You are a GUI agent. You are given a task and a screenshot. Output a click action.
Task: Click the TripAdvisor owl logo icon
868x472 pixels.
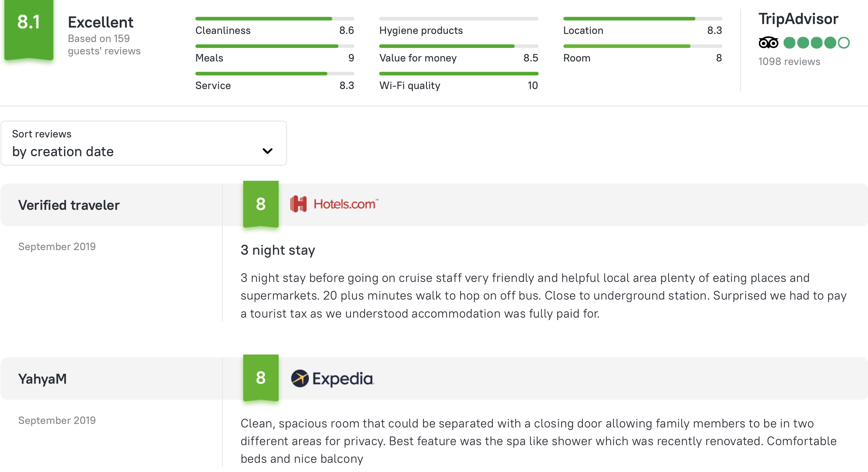pos(768,43)
